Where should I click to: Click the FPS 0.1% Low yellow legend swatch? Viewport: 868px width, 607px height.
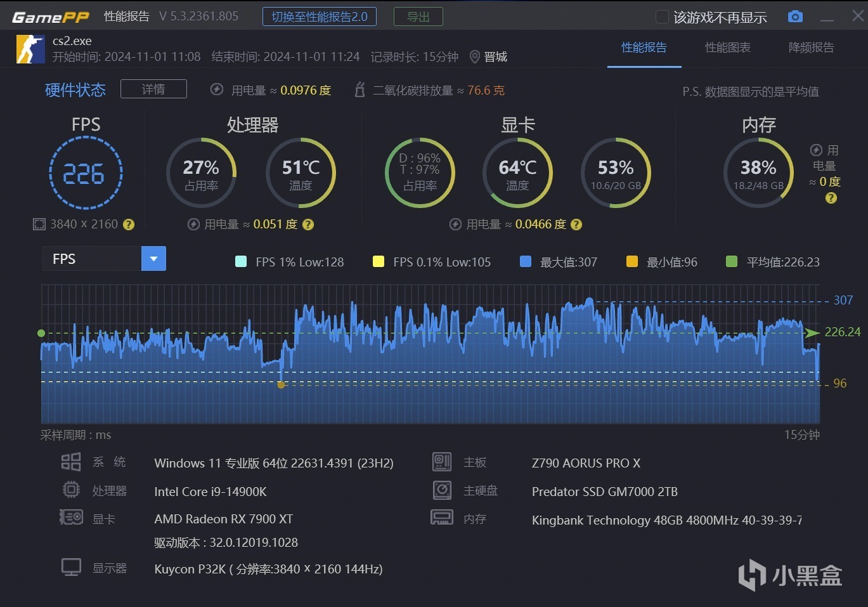tap(379, 261)
